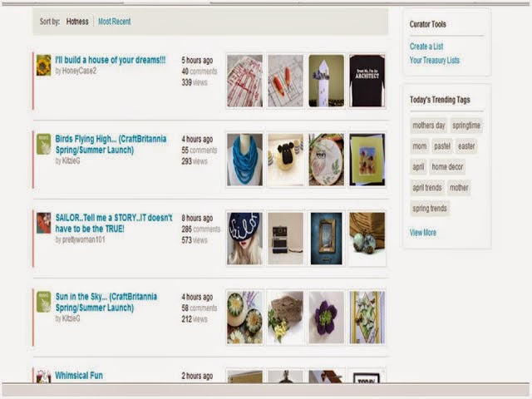Sort lists by Most Recent
532x399 pixels.
pos(115,22)
